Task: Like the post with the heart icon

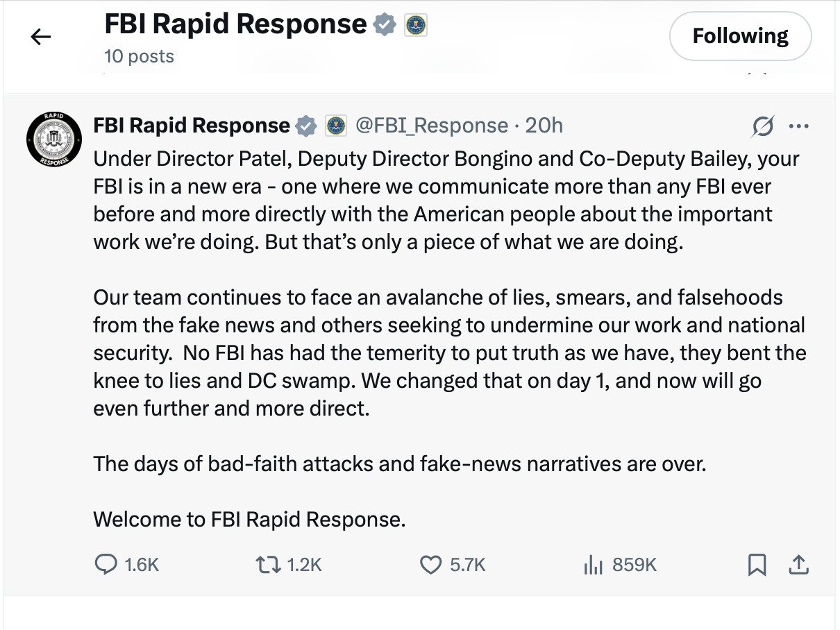Action: pyautogui.click(x=431, y=565)
